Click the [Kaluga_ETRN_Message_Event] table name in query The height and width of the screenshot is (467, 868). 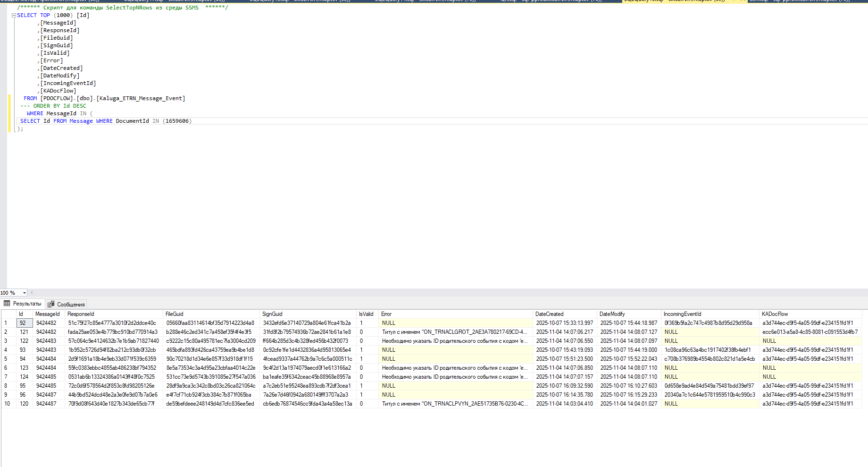(x=141, y=98)
